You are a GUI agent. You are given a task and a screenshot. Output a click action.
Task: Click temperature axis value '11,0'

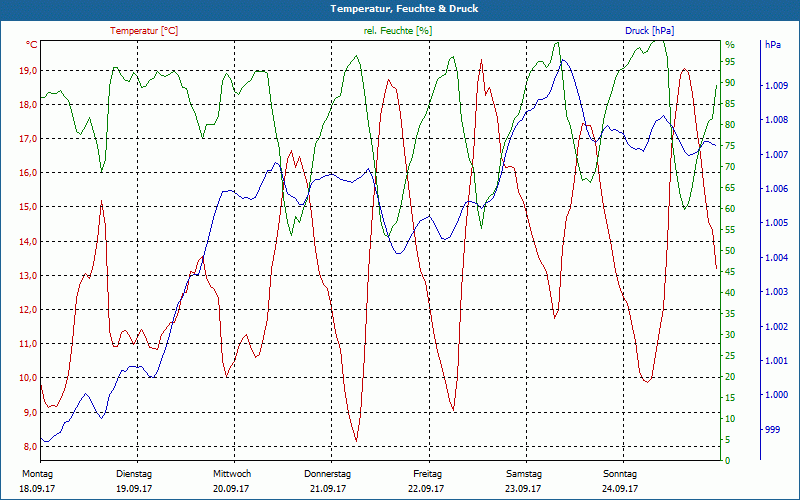28,344
